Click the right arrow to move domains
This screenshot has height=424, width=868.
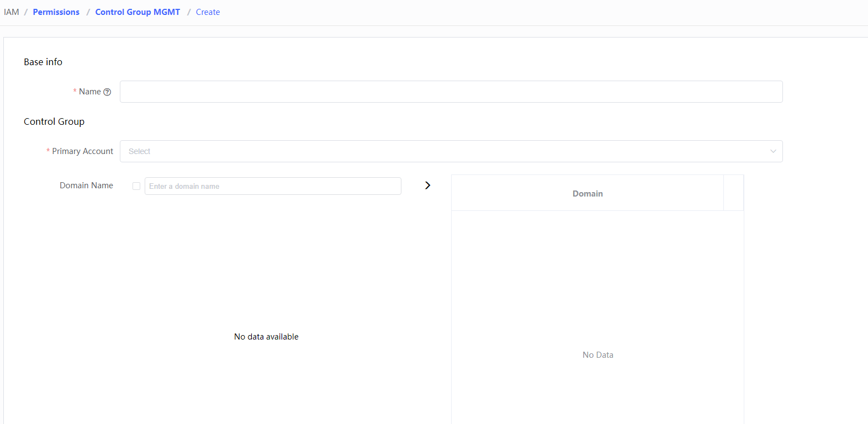(427, 185)
